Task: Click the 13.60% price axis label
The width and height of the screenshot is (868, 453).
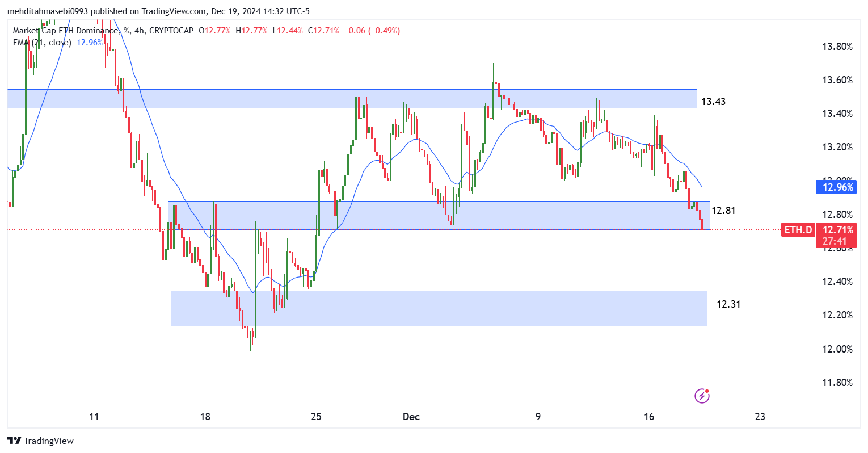Action: [x=837, y=80]
